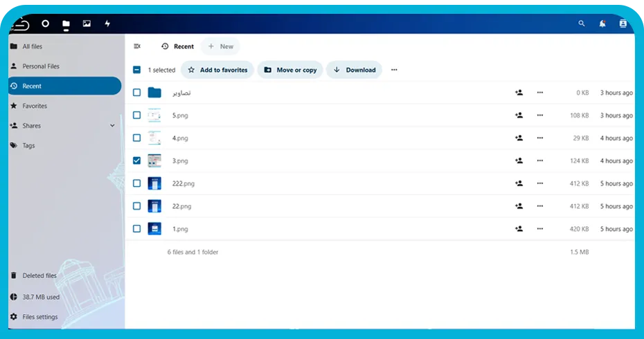The width and height of the screenshot is (644, 339).
Task: Toggle the select-all checkbox
Action: click(137, 70)
